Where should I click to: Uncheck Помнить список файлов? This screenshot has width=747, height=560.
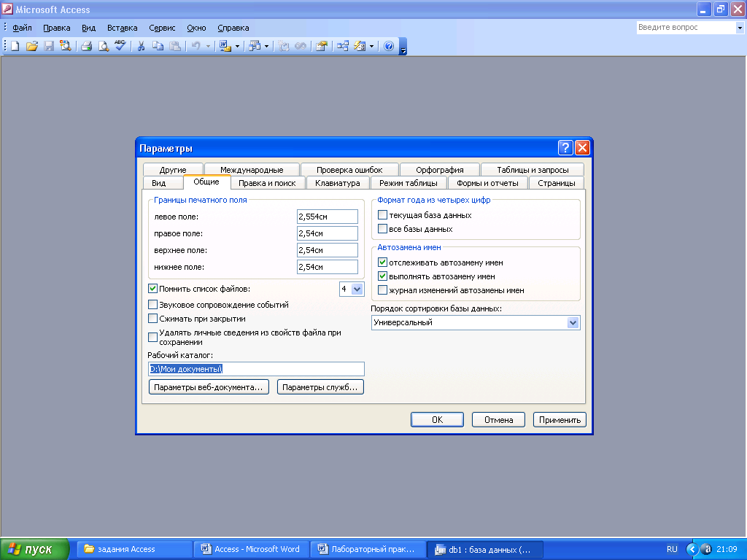pos(153,289)
